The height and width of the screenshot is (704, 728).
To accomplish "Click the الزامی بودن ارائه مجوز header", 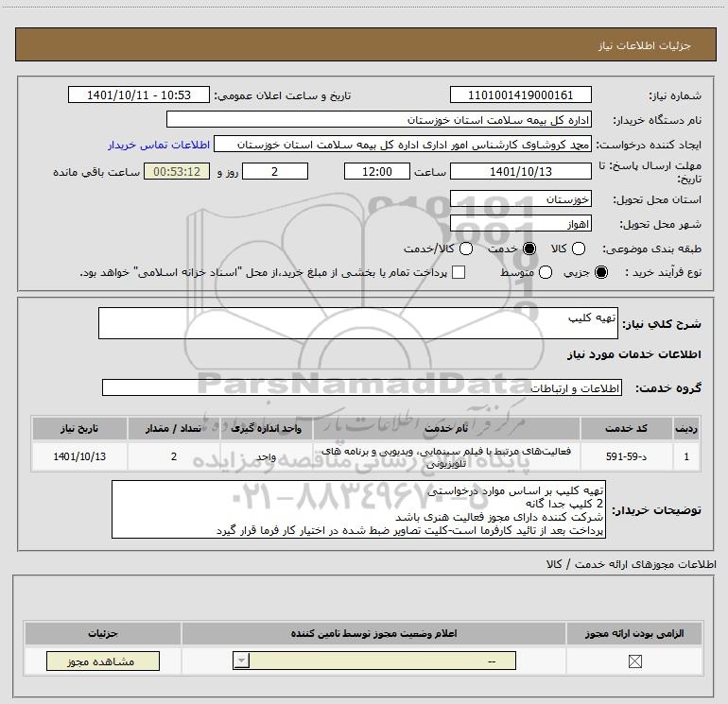I will (634, 633).
